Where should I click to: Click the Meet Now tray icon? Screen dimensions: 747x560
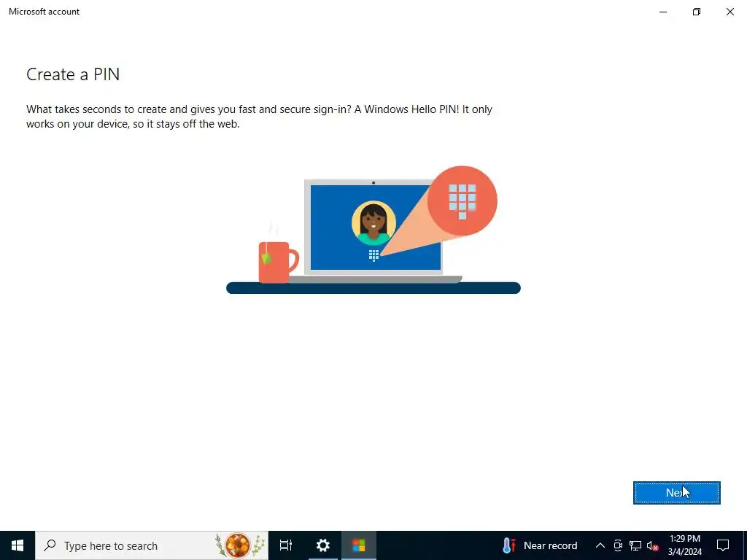pos(618,545)
